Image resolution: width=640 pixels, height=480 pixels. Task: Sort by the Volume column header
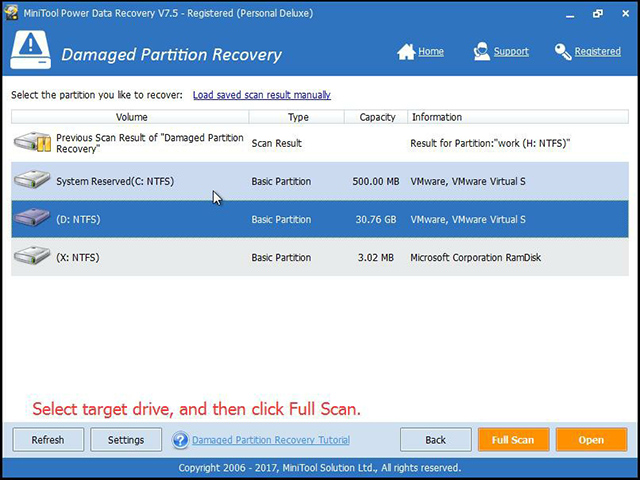pos(131,117)
